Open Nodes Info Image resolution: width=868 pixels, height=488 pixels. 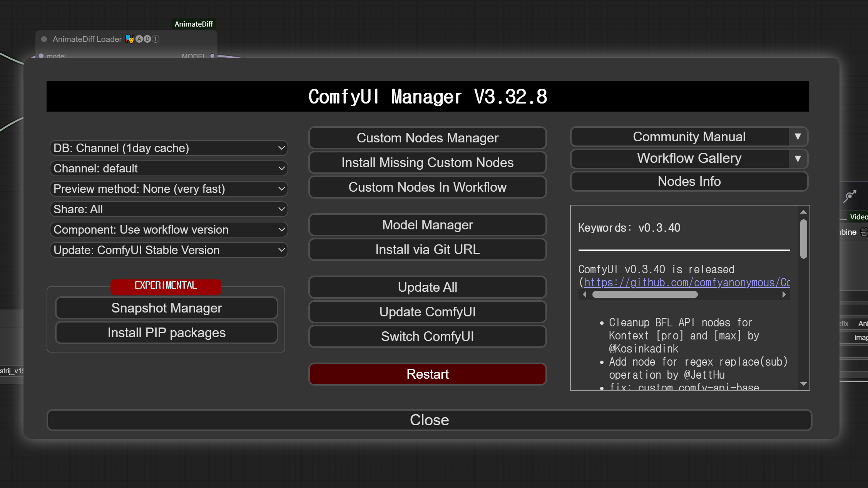pyautogui.click(x=689, y=181)
